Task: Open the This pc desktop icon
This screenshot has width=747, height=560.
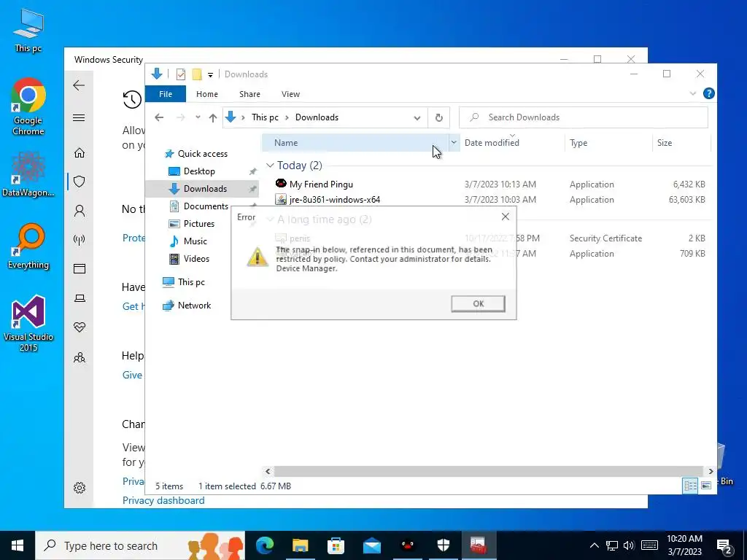Action: tap(28, 30)
